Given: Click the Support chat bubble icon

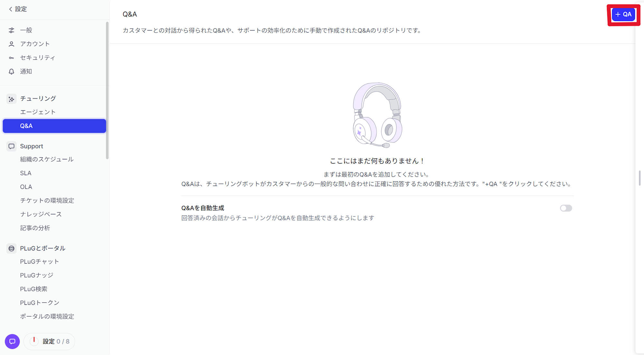Looking at the screenshot, I should tap(12, 146).
